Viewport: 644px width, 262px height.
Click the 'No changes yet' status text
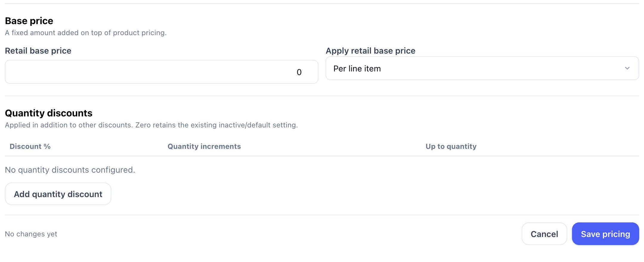point(31,234)
